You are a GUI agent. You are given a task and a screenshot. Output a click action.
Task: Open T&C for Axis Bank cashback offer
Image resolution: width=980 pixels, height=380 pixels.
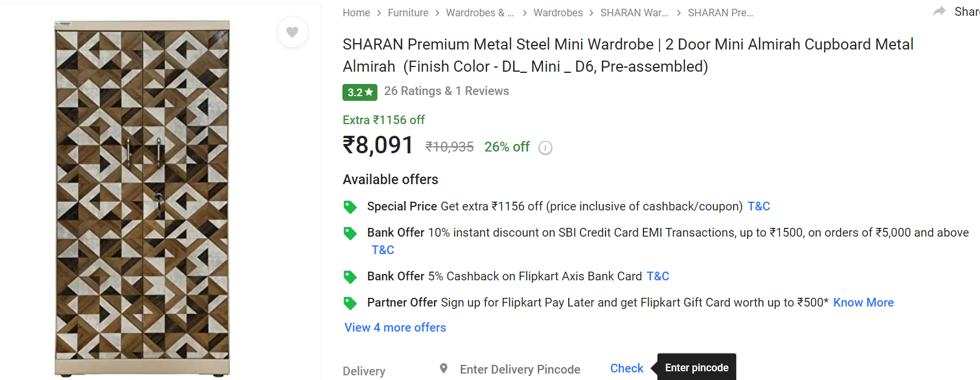[x=657, y=276]
